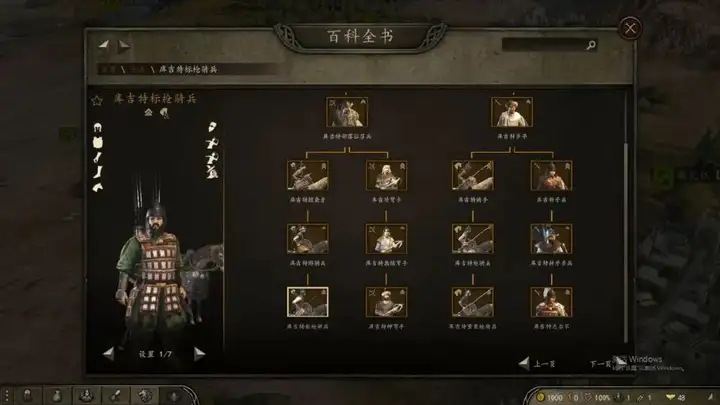Show the next equipment set with right arrow
Image resolution: width=720 pixels, height=405 pixels.
199,354
